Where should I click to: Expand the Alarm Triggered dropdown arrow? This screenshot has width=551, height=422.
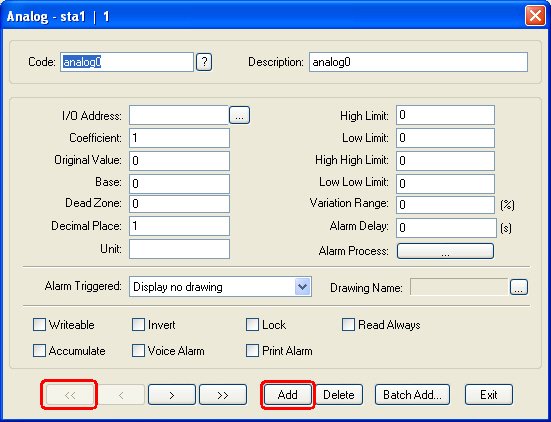tap(302, 287)
